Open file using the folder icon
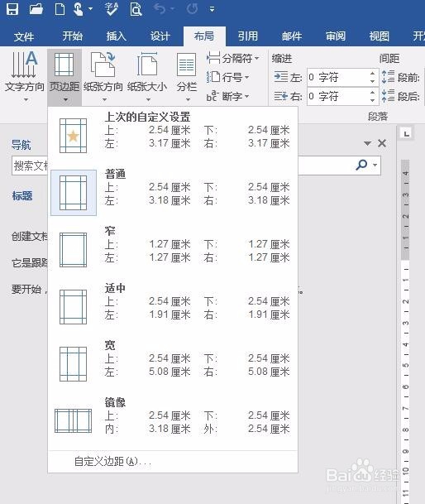425x504 pixels. pos(36,8)
